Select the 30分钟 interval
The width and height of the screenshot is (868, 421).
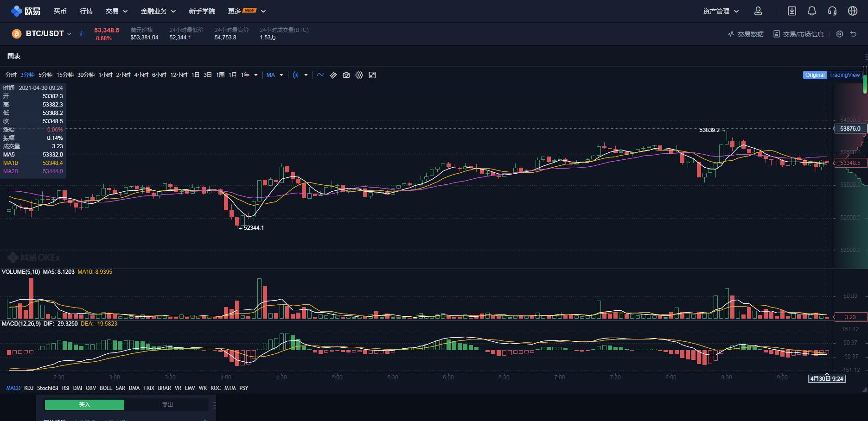click(x=86, y=75)
